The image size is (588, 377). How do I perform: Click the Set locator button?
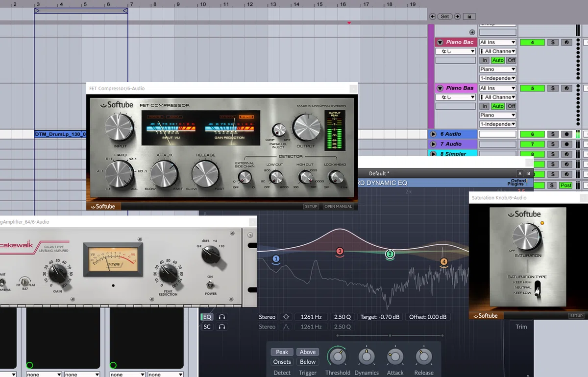(x=444, y=16)
